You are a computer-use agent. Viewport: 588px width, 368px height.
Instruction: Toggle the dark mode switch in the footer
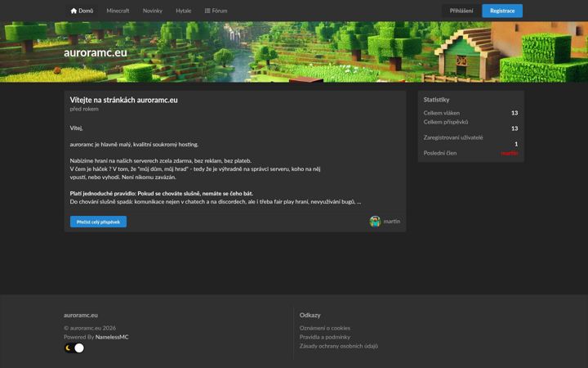(x=74, y=348)
